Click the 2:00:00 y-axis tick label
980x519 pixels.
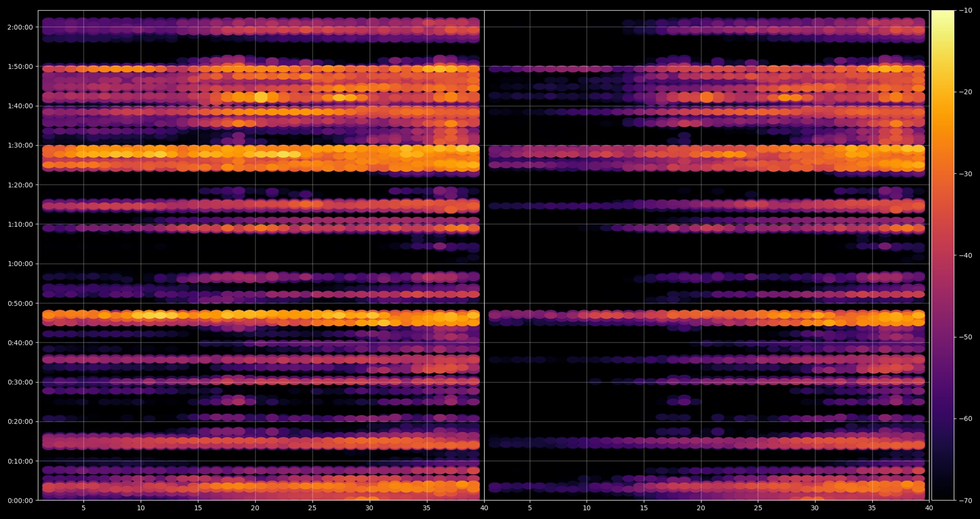(20, 28)
